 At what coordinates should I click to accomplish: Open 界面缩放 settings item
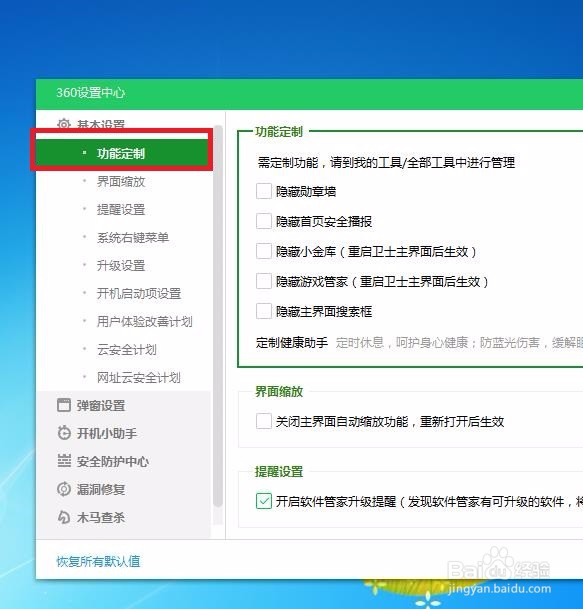tap(121, 181)
